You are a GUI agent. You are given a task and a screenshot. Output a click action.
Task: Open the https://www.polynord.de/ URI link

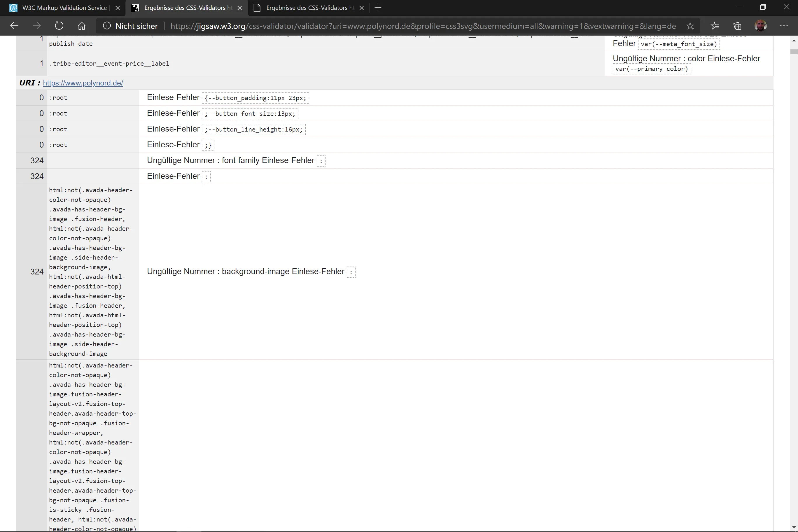click(x=83, y=83)
